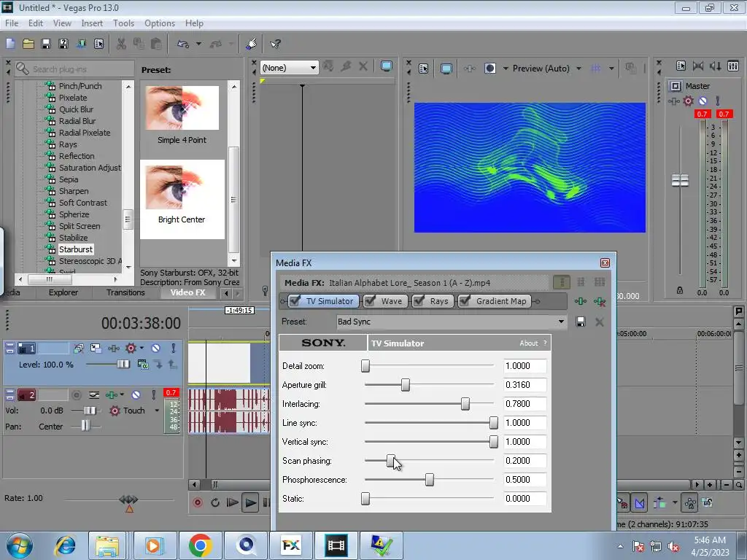The image size is (747, 560).
Task: Save the project with the floppy disk icon
Action: tap(46, 44)
